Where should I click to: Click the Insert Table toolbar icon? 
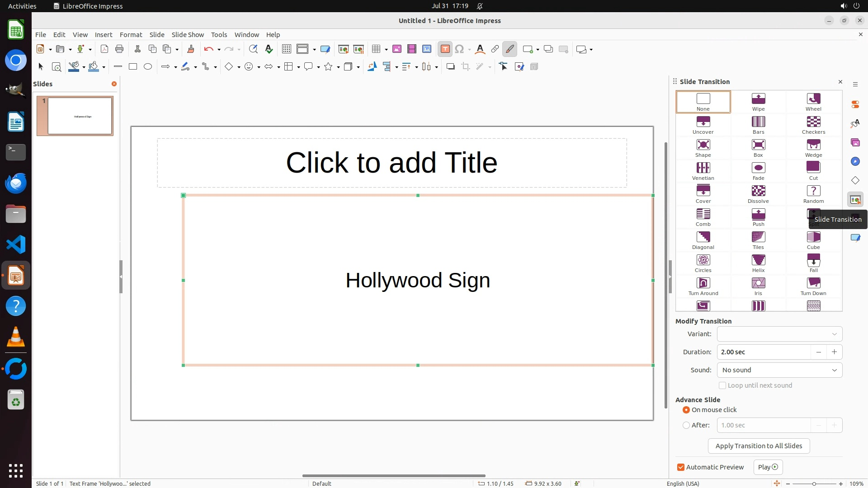coord(376,49)
